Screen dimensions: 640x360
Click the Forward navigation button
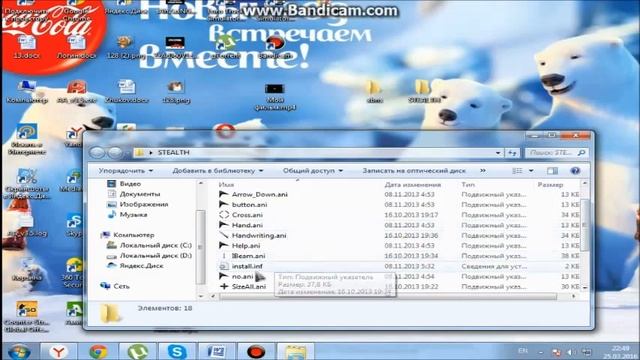click(x=115, y=153)
